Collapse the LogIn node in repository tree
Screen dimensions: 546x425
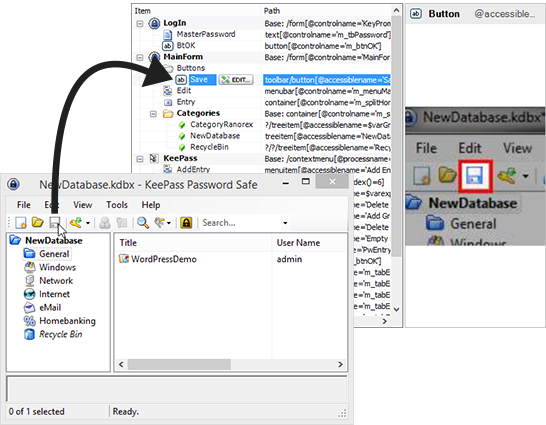140,24
